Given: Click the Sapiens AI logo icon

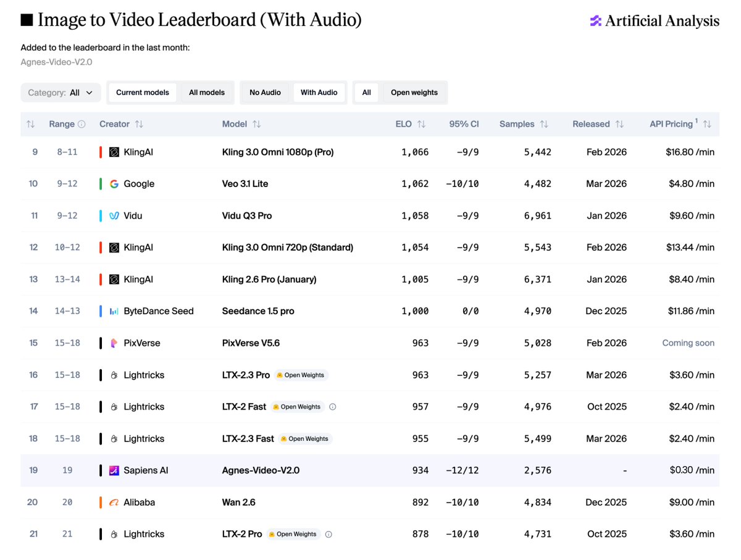Looking at the screenshot, I should [x=114, y=470].
